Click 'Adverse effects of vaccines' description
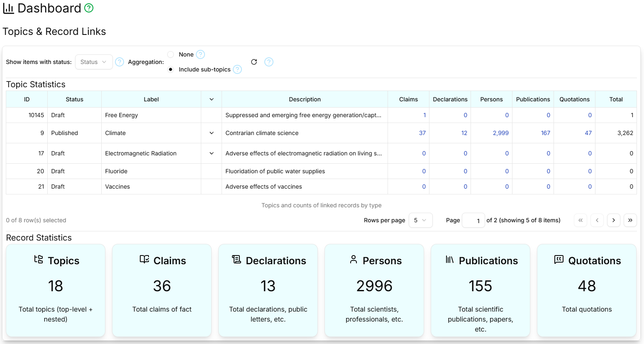 263,187
